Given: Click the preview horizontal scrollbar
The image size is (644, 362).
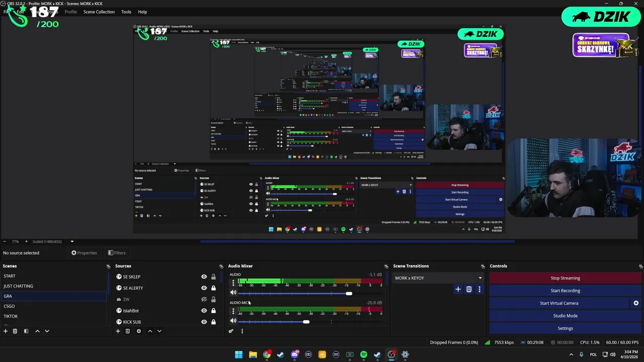Looking at the screenshot, I should pyautogui.click(x=357, y=241).
